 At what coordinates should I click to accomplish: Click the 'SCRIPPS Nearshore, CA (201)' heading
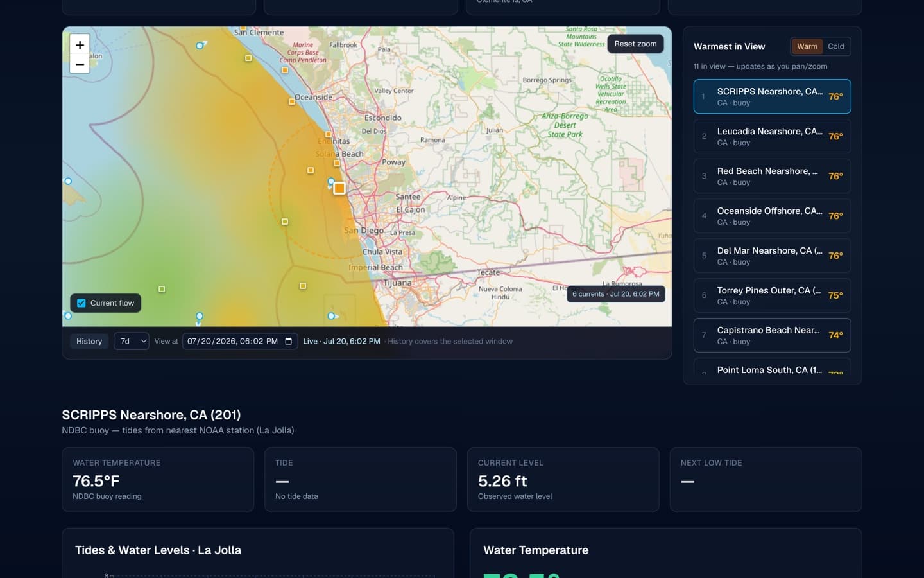pos(151,415)
